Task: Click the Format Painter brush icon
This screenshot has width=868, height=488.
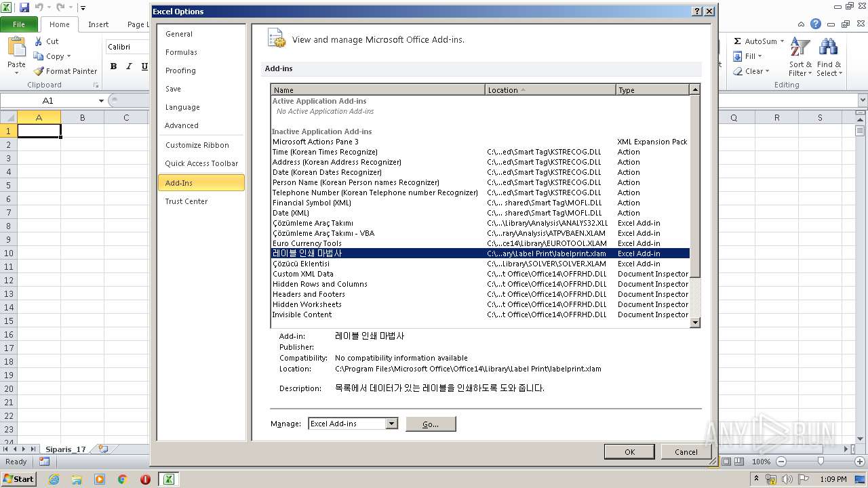Action: point(39,71)
